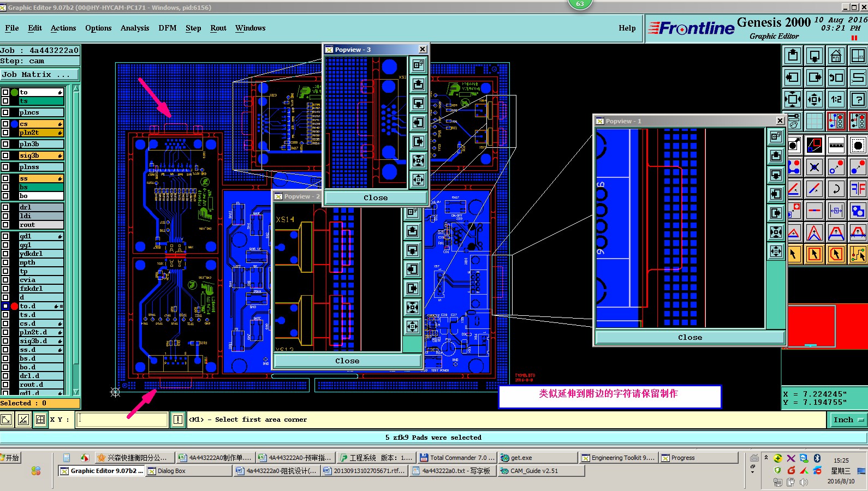Toggle checkbox for layer 'to'
Viewport: 868px width, 491px height.
pos(5,92)
